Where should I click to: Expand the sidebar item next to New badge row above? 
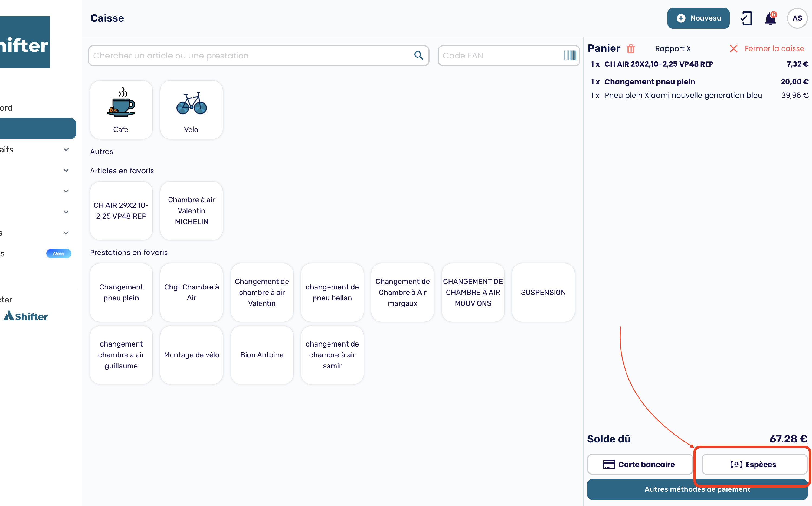coord(66,233)
